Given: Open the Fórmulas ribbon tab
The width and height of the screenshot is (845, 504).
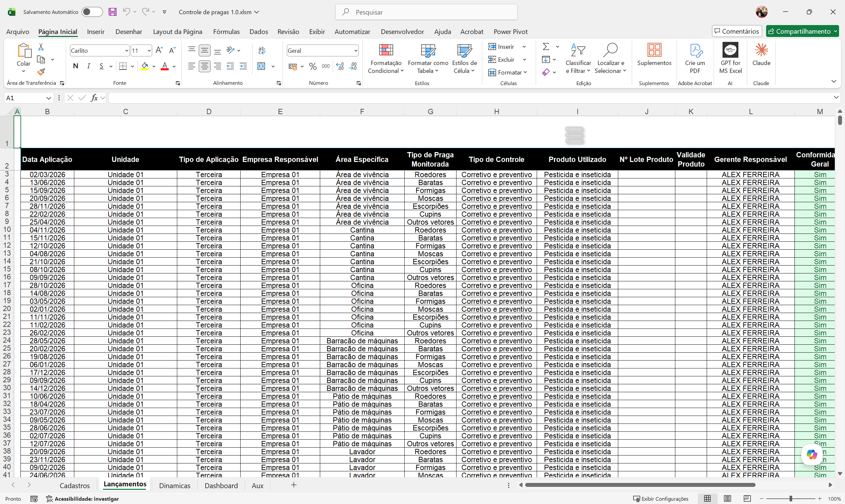Looking at the screenshot, I should tap(226, 32).
